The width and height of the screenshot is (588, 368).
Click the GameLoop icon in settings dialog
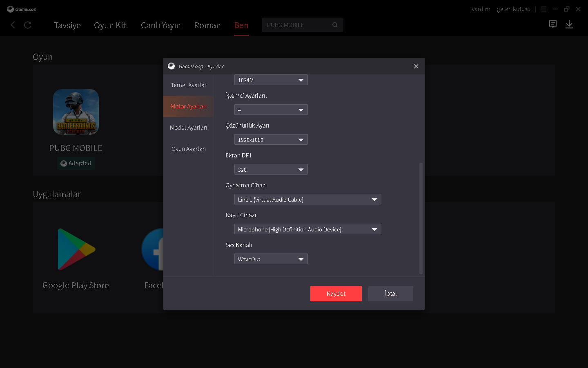[x=171, y=66]
